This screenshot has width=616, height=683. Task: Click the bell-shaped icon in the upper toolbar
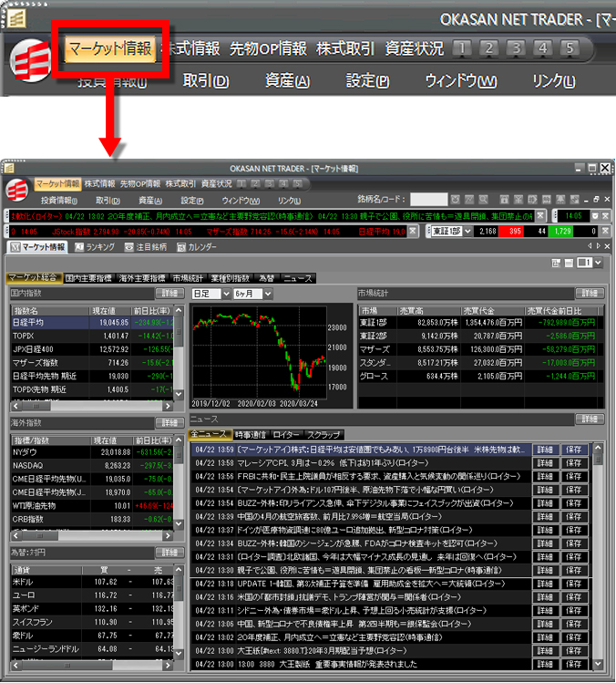(x=560, y=200)
